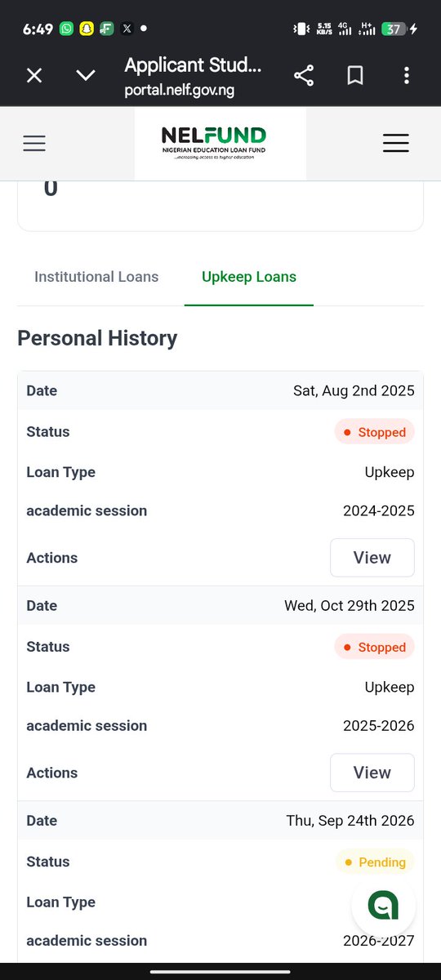This screenshot has height=980, width=441.
Task: View the 2025-2026 upkeep loan
Action: click(x=372, y=773)
